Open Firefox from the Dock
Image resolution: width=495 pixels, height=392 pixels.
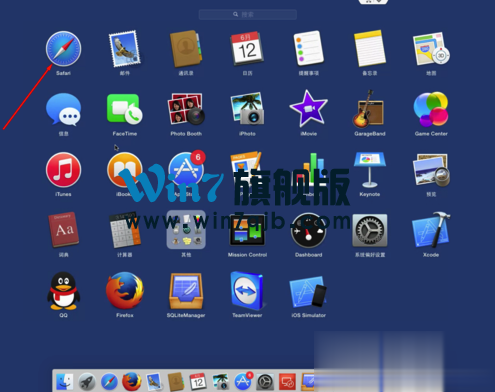[131, 382]
